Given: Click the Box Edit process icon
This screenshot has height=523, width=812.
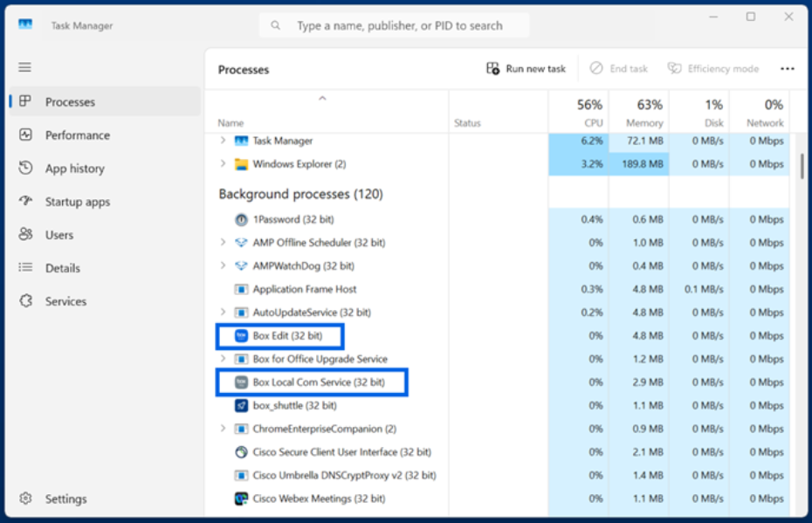Looking at the screenshot, I should coord(241,336).
